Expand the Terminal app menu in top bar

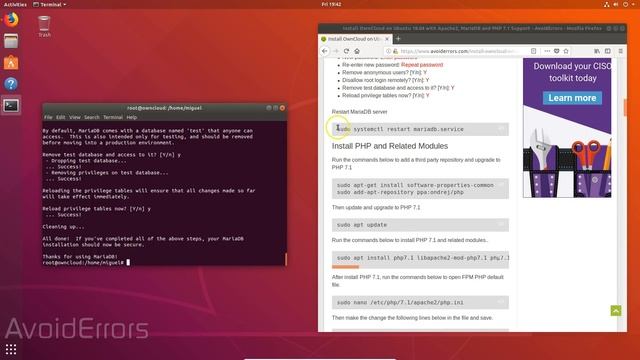50,4
